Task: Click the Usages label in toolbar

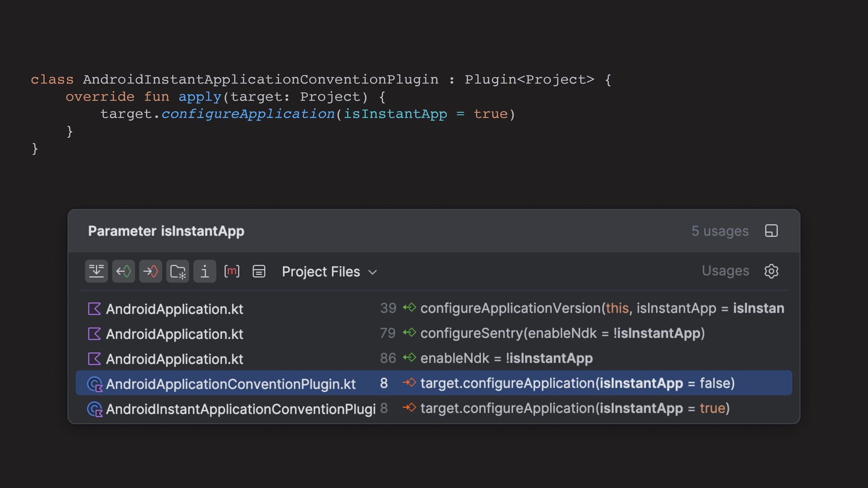Action: [725, 271]
